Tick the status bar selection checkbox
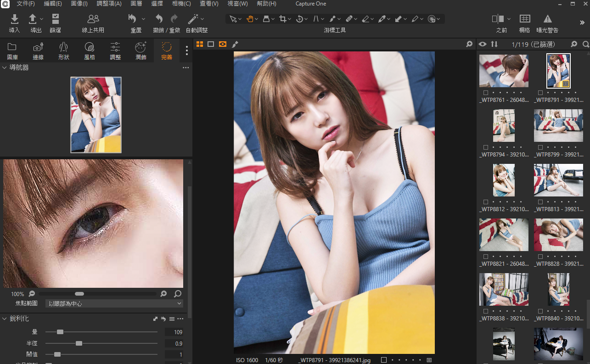The height and width of the screenshot is (364, 590). tap(384, 360)
